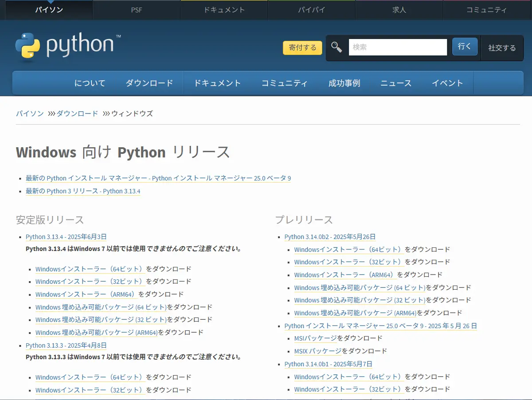Click the 安定版リリース heading
The height and width of the screenshot is (400, 532).
[x=50, y=220]
